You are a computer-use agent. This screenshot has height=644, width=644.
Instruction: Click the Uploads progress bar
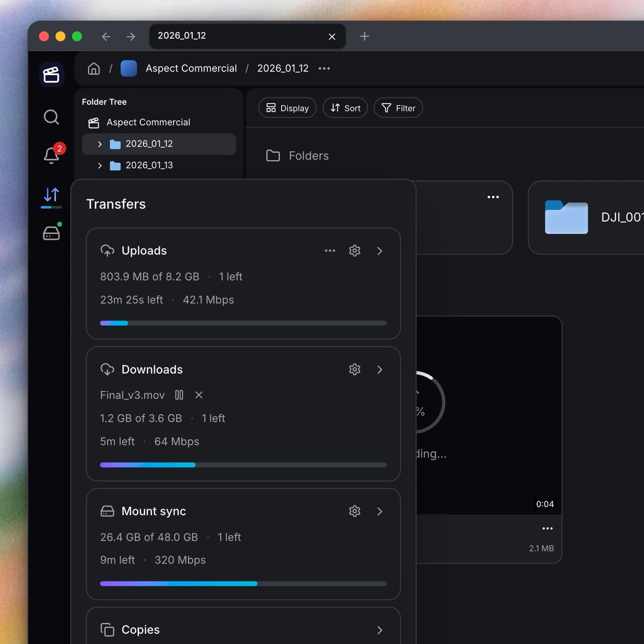tap(243, 323)
